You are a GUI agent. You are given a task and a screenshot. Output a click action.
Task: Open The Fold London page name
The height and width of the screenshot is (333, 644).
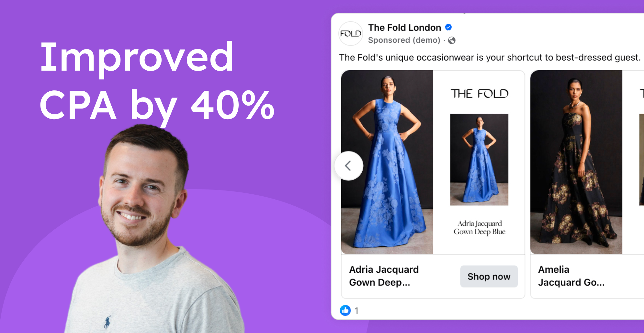[x=404, y=28]
